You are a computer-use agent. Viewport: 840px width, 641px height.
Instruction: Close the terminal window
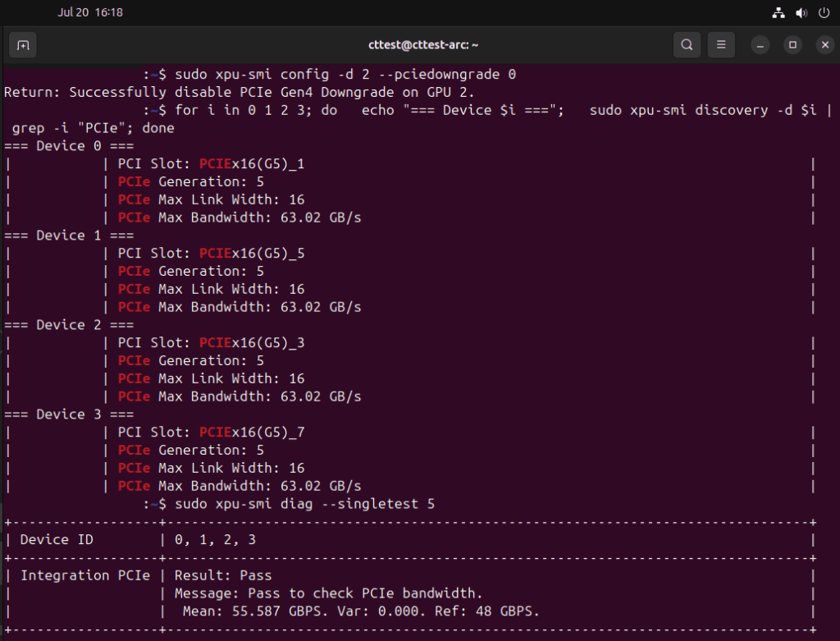[825, 45]
